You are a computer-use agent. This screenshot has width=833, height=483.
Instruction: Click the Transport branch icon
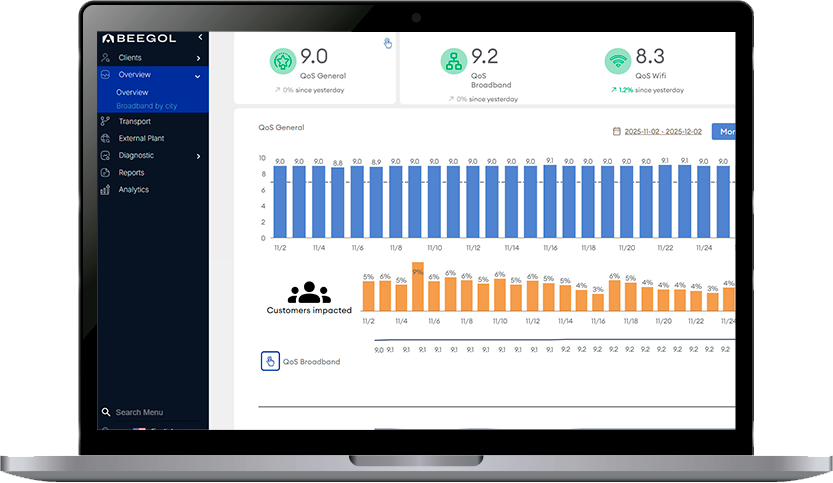point(105,121)
